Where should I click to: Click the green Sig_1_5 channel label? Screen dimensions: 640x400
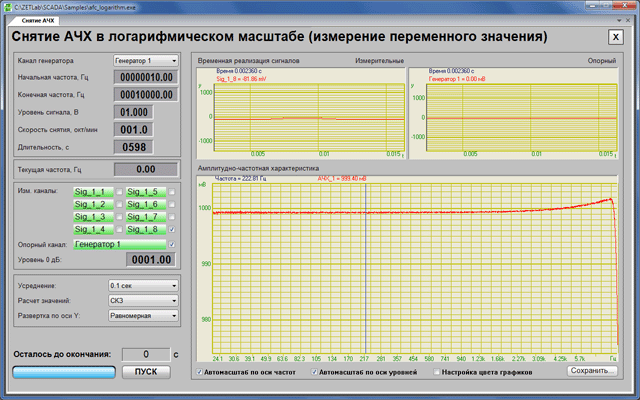146,191
